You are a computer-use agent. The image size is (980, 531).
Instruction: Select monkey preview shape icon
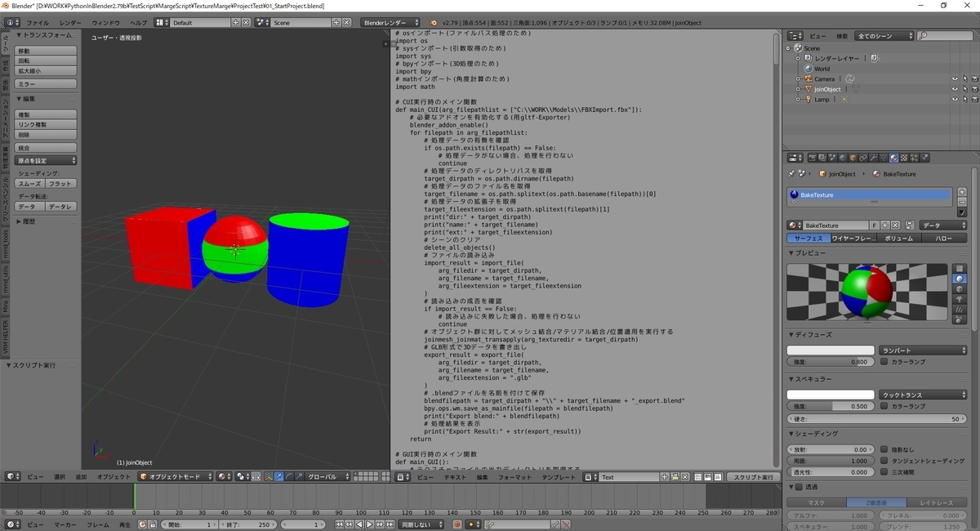pos(960,300)
